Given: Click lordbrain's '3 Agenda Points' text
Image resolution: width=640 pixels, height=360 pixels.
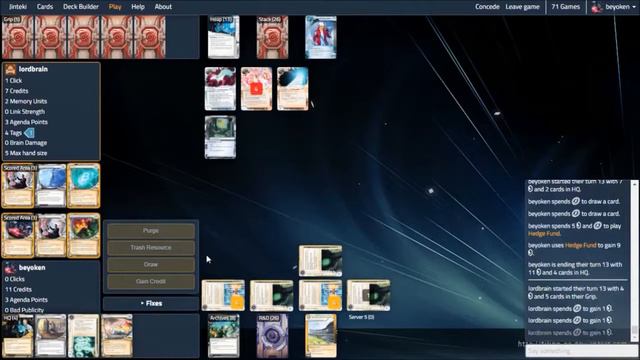Looking at the screenshot, I should click(26, 122).
